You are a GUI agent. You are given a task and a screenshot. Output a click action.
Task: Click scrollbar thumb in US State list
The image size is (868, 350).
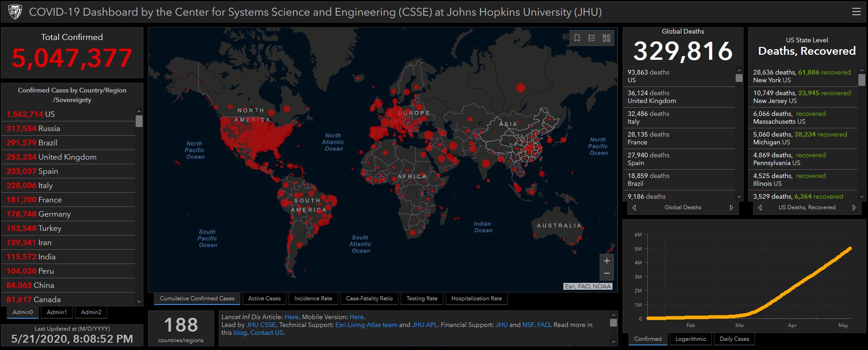pyautogui.click(x=862, y=80)
